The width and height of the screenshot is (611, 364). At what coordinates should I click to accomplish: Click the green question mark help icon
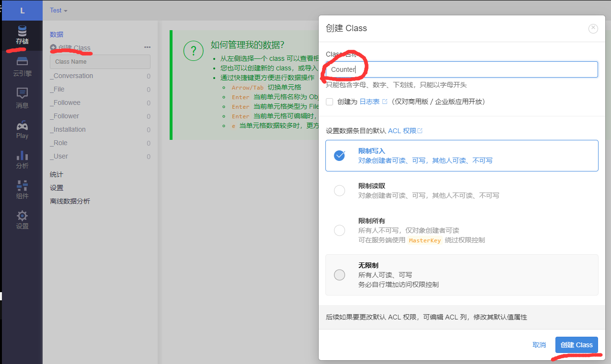point(194,51)
